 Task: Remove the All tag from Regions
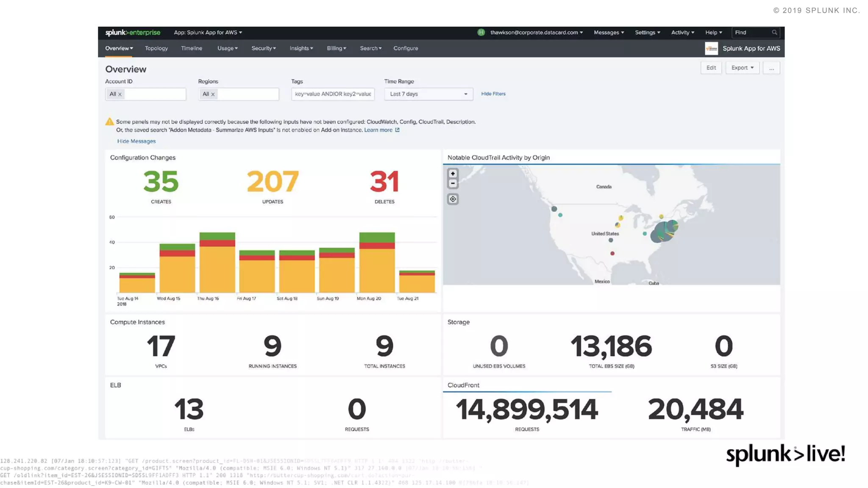click(x=213, y=94)
